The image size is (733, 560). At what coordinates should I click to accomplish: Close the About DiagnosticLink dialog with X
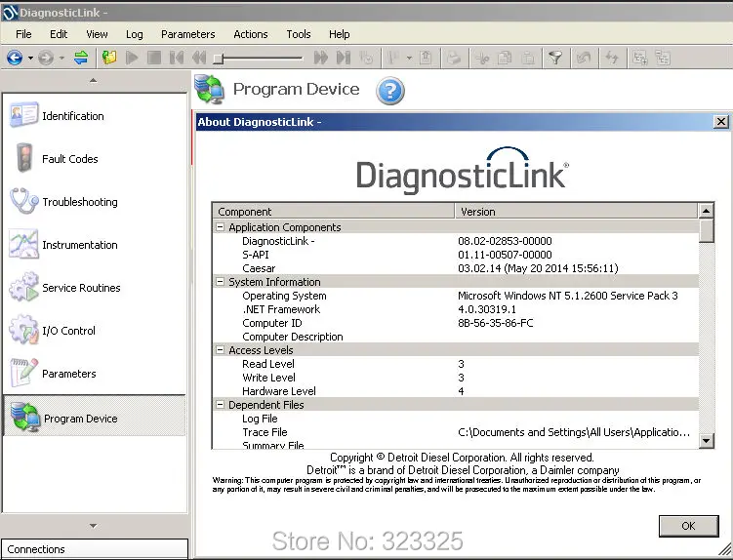point(721,122)
